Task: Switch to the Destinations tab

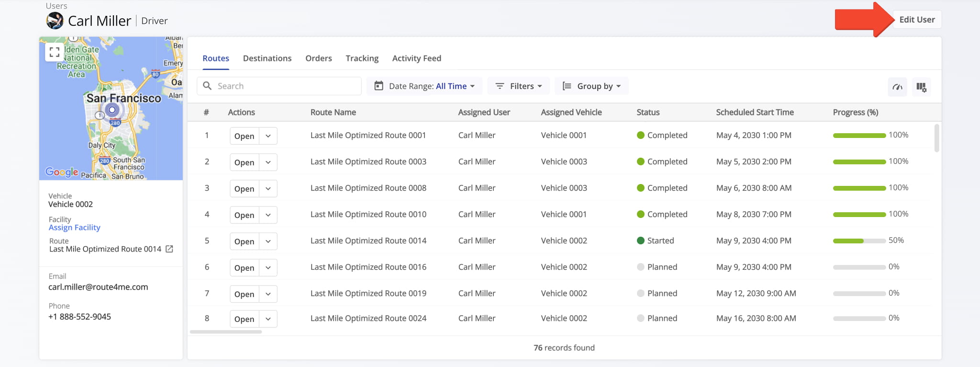Action: pos(267,58)
